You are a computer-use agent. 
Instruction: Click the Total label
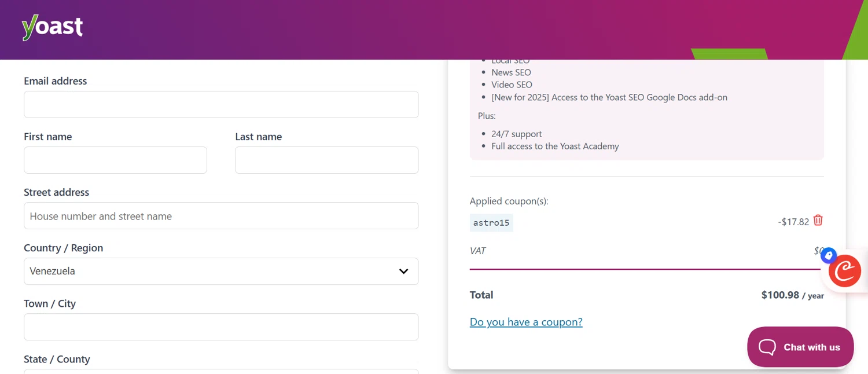481,295
